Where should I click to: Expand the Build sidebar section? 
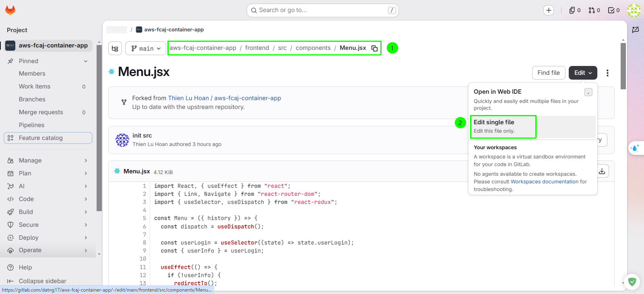click(48, 212)
